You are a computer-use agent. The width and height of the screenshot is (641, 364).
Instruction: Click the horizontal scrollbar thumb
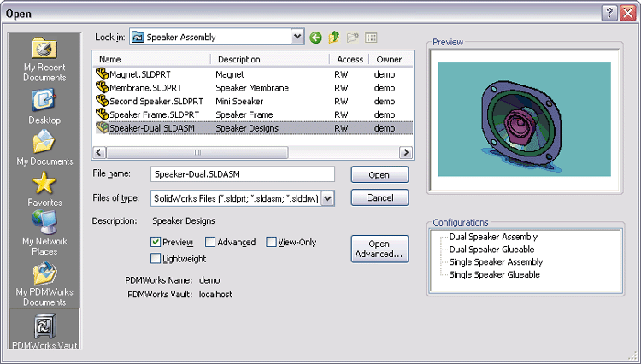pyautogui.click(x=197, y=152)
